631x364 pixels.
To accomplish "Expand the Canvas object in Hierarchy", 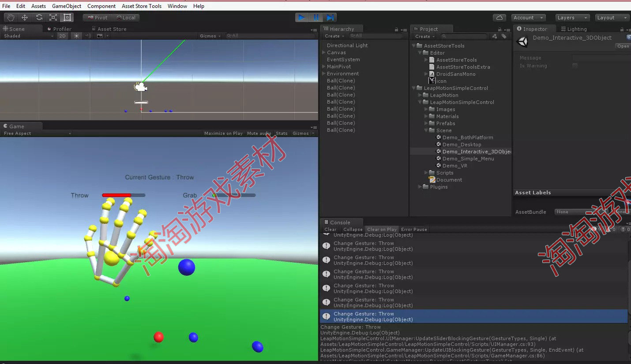I will coord(324,52).
